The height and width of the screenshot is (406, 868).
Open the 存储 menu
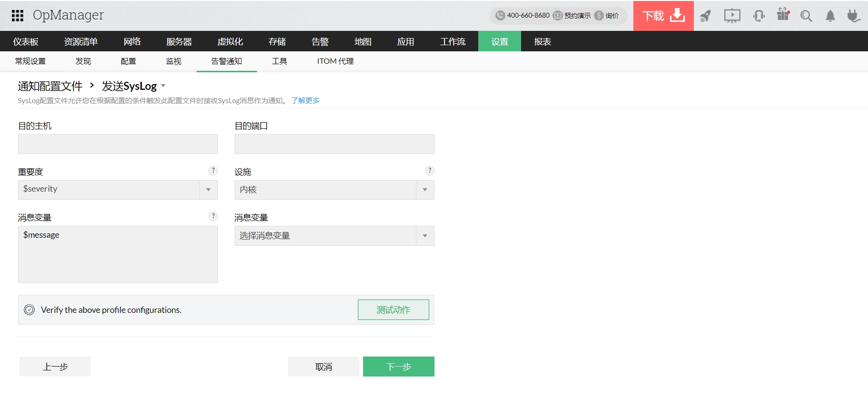[x=277, y=41]
